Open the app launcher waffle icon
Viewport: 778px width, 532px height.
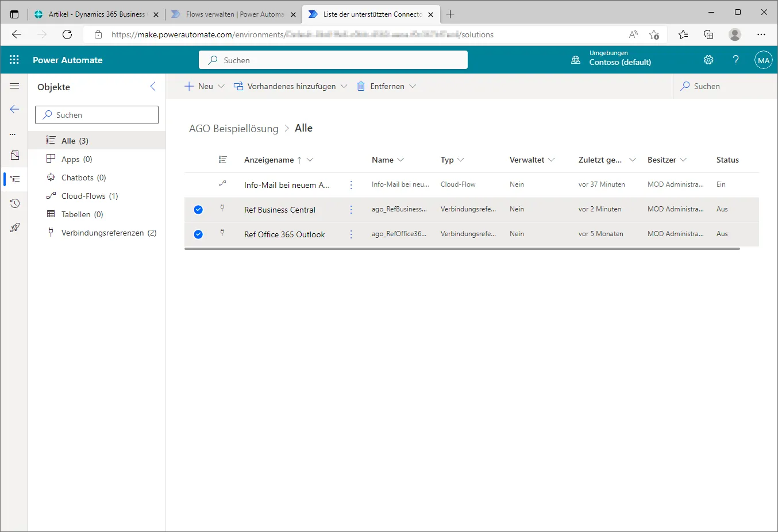coord(14,60)
